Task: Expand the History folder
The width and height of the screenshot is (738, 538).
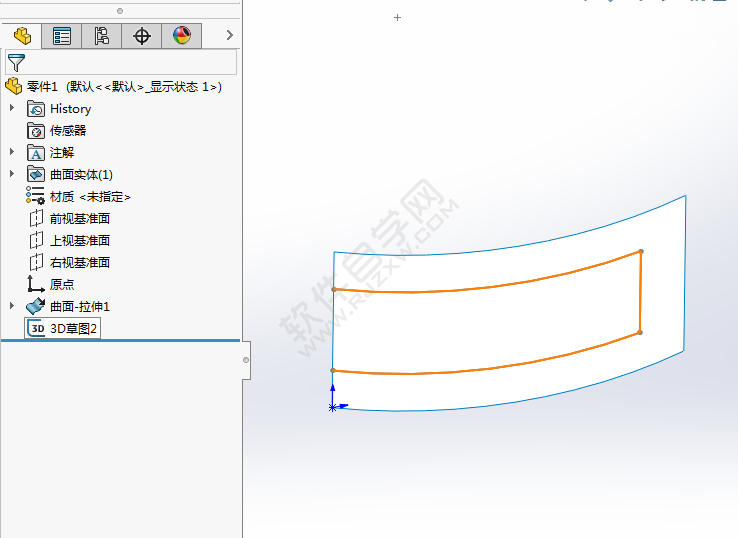Action: [x=12, y=108]
